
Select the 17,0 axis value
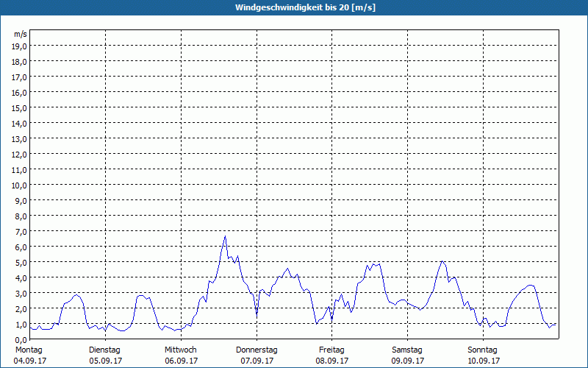click(20, 77)
